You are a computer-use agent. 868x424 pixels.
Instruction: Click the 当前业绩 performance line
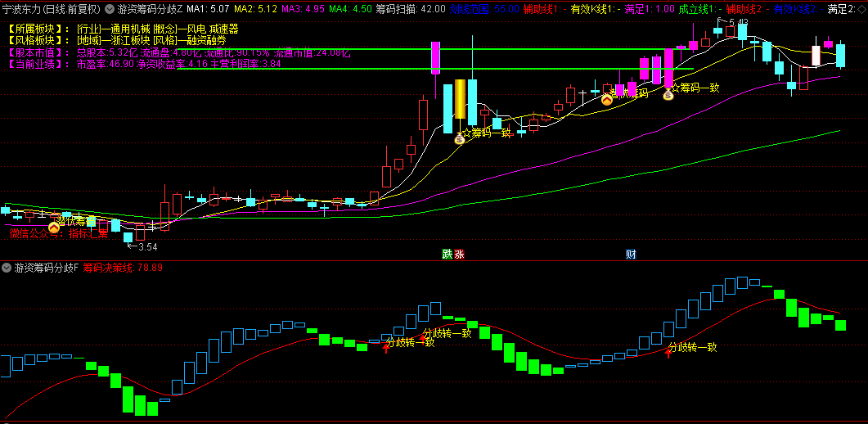point(145,64)
